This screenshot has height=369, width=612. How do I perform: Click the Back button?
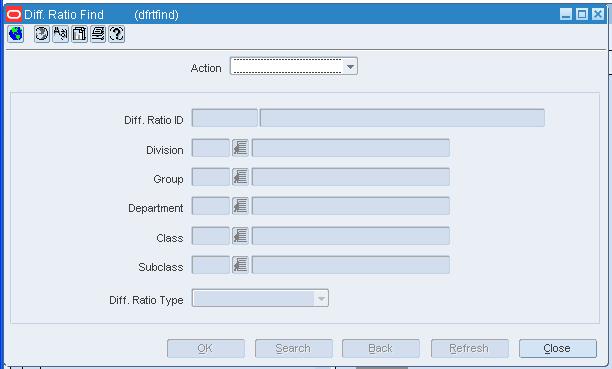click(381, 348)
